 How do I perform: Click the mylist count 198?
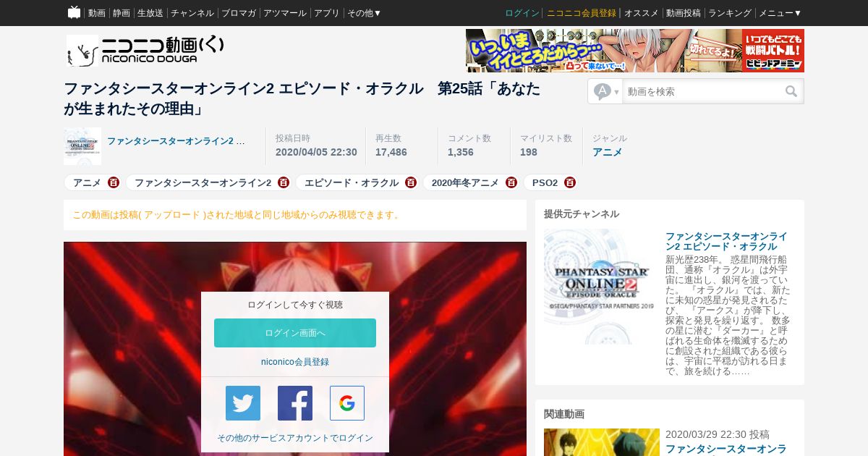pos(529,152)
